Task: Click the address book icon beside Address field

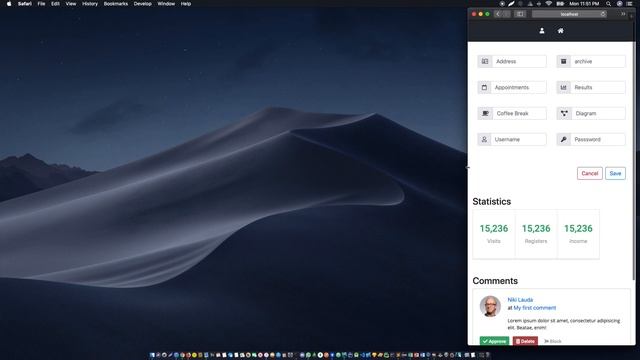Action: pos(485,61)
